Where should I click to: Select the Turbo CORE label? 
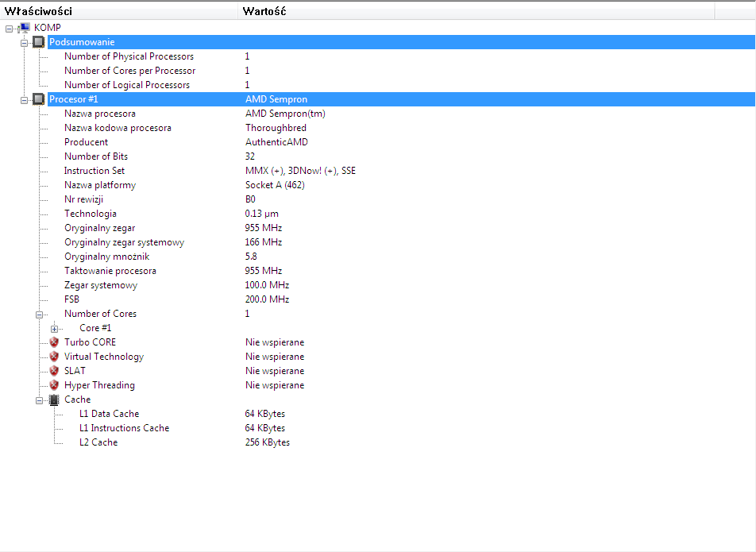click(x=90, y=342)
